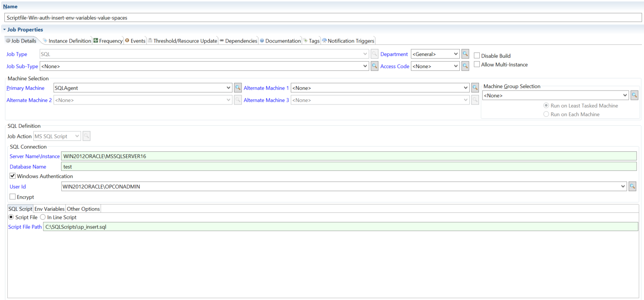Open lookup beside Access Code dropdown
Viewport: 644px width, 300px height.
(x=465, y=66)
